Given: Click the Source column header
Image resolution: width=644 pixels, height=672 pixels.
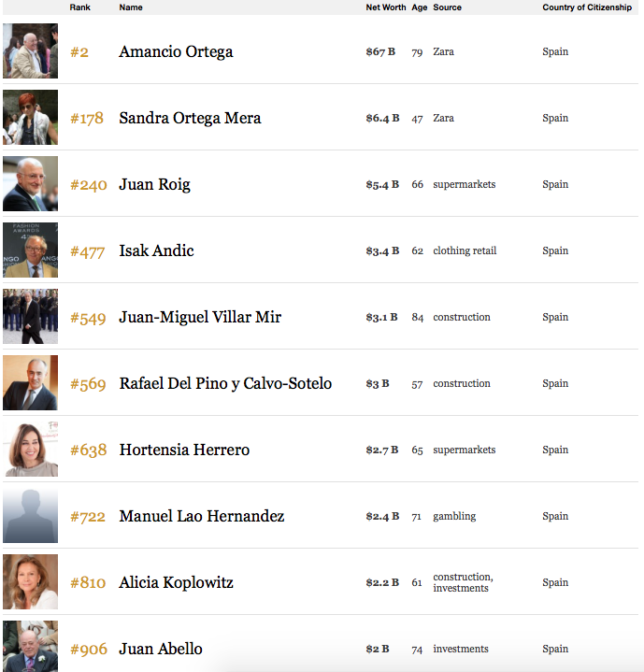Looking at the screenshot, I should [x=448, y=7].
